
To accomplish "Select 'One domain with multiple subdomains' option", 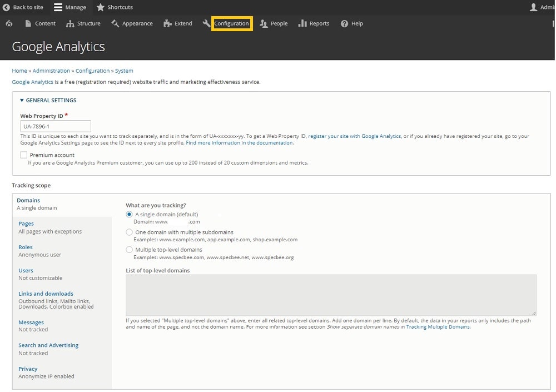I will click(130, 232).
